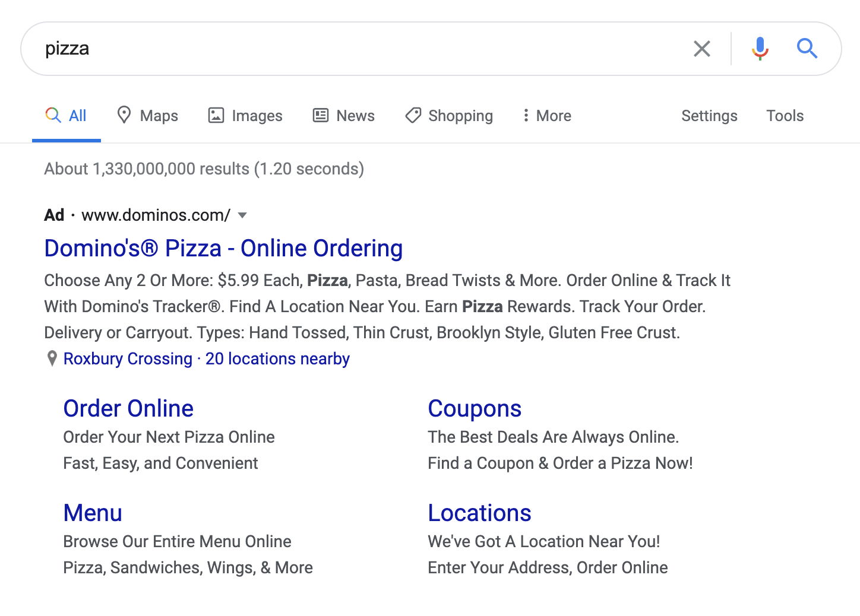The width and height of the screenshot is (860, 616).
Task: Click the location pin beside Roxbury Crossing
Action: pos(52,358)
